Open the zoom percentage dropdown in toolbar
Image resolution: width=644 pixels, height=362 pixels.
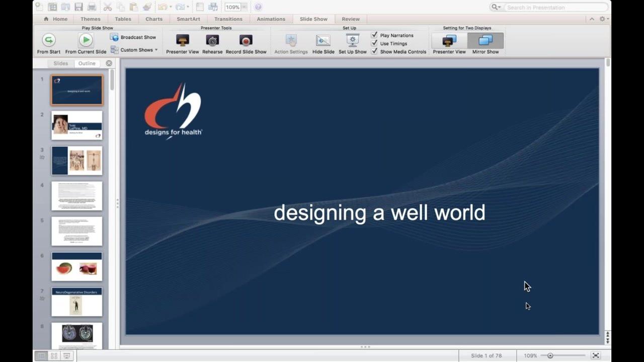[244, 7]
